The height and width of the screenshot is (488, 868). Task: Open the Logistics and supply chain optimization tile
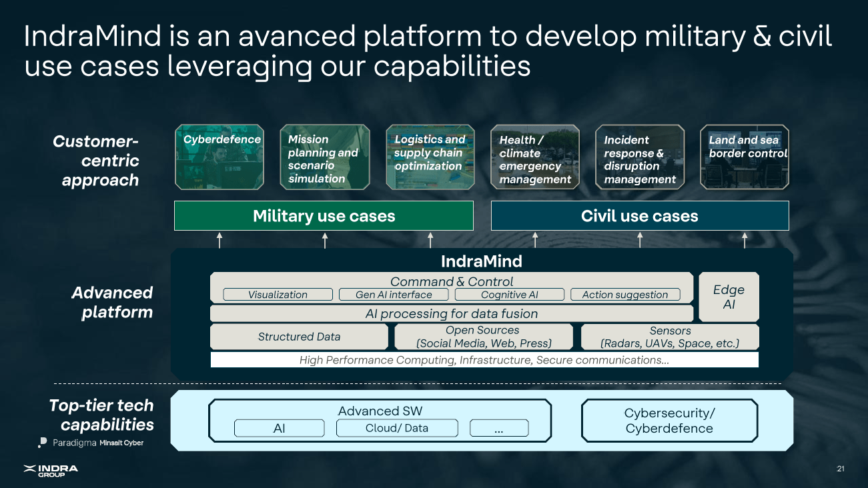click(430, 157)
